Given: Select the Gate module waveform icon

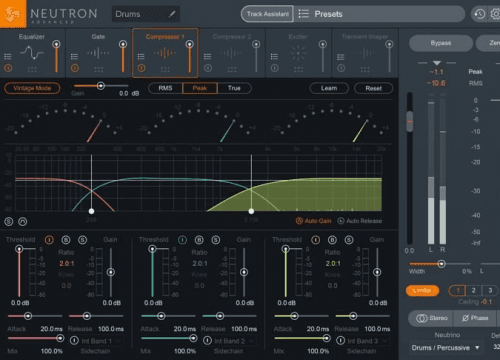Looking at the screenshot, I should tap(98, 53).
